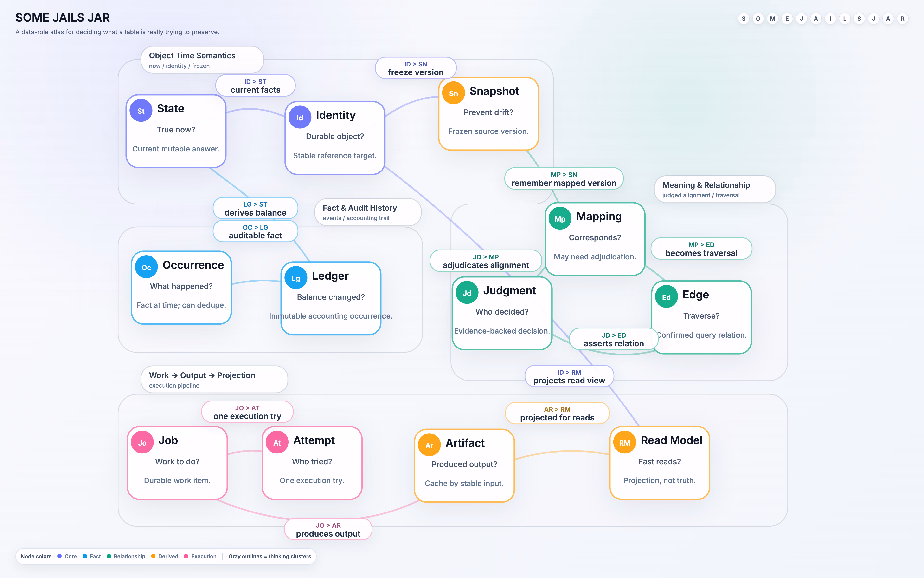Select the 'MP > ED becomes traversal' label
This screenshot has width=924, height=578.
click(701, 249)
